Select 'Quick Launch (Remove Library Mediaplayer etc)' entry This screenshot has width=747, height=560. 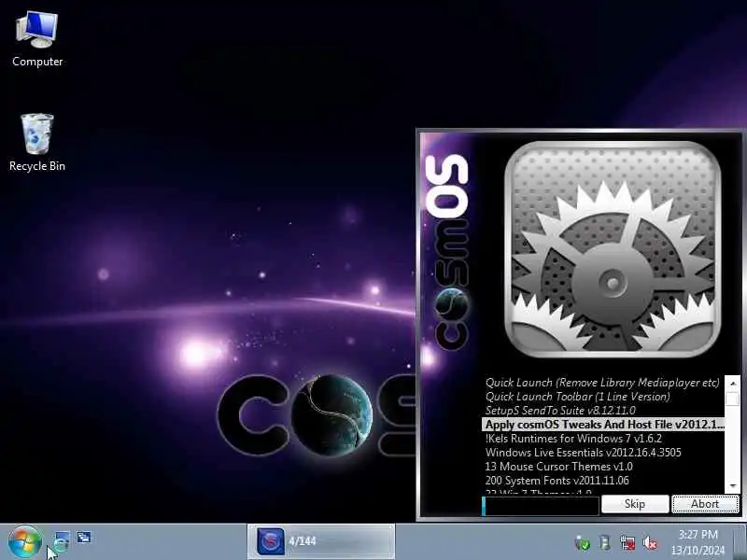(x=602, y=383)
